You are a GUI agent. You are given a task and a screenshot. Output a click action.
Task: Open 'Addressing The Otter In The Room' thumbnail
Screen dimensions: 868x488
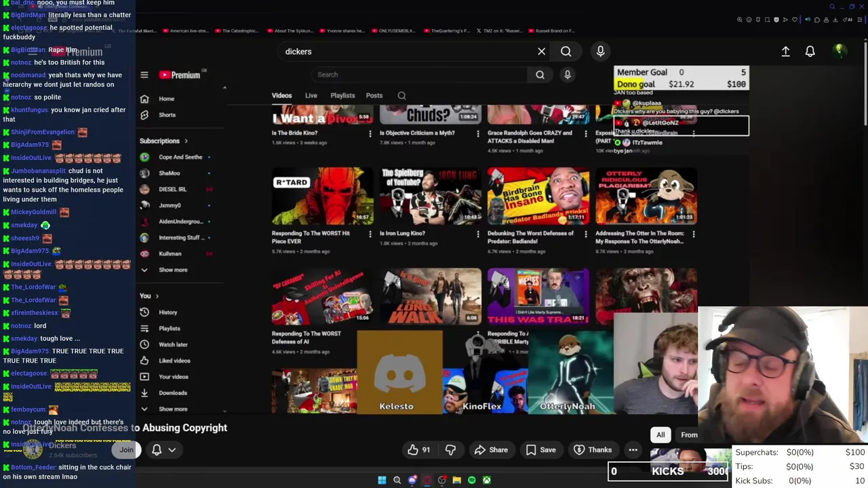pyautogui.click(x=646, y=197)
